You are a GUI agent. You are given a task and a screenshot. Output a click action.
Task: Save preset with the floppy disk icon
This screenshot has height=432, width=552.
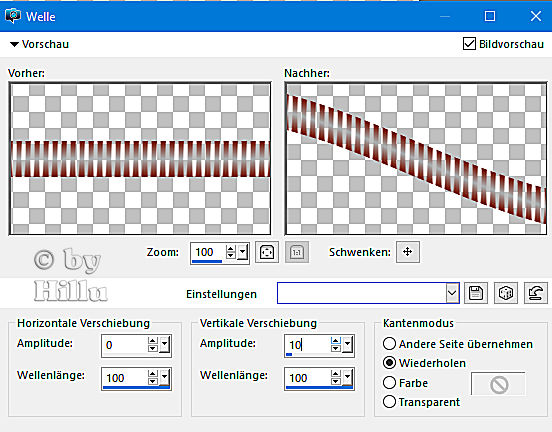476,293
